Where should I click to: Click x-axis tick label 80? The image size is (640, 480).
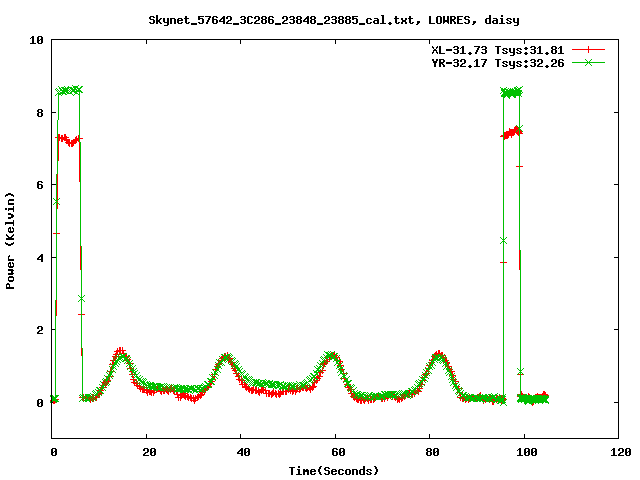432,452
